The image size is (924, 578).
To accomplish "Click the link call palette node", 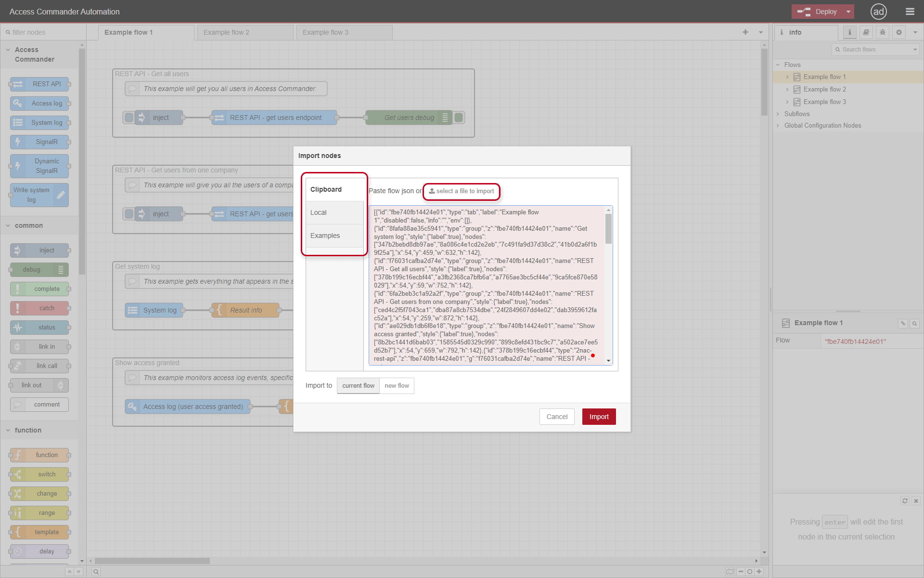I will 39,366.
